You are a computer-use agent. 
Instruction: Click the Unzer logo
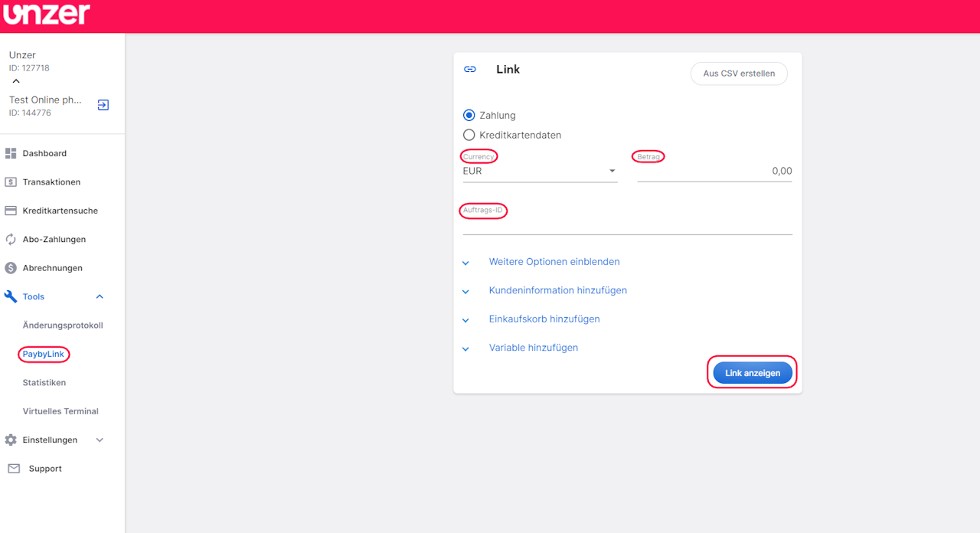[47, 15]
